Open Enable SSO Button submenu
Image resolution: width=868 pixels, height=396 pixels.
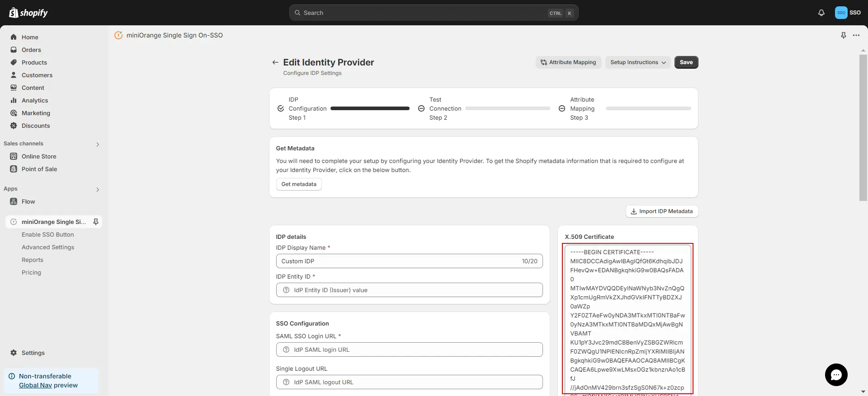pos(47,234)
